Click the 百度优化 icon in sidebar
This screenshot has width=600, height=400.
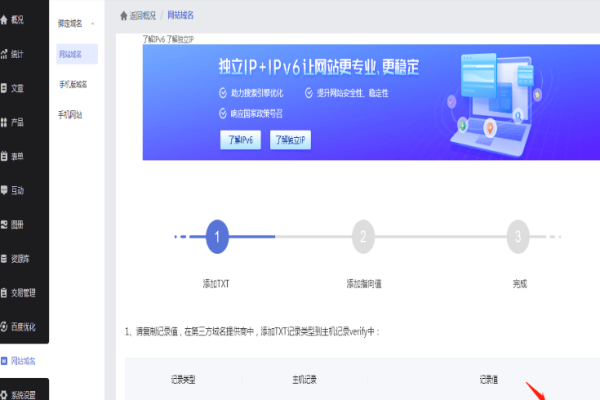coord(4,327)
